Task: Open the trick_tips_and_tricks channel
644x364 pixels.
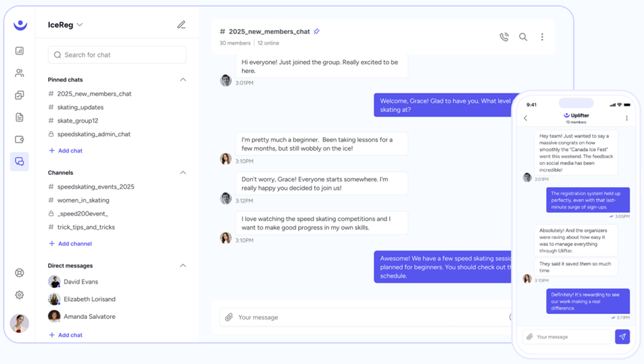Action: [x=81, y=228]
